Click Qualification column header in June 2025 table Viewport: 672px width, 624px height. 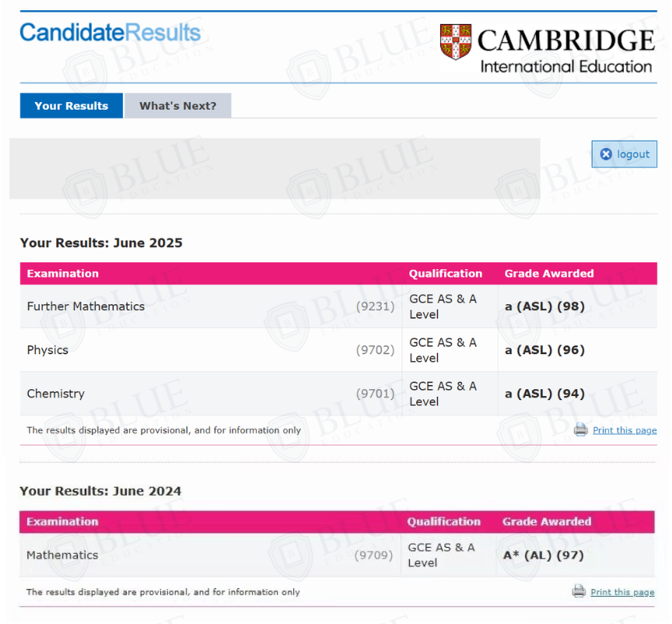click(446, 273)
